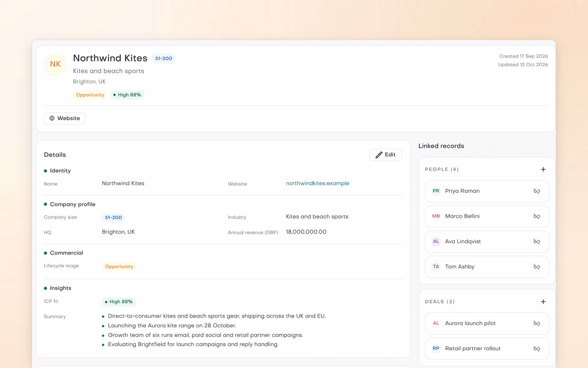Viewport: 588px width, 368px height.
Task: Click the summary line about Aurora kite range
Action: pyautogui.click(x=172, y=325)
